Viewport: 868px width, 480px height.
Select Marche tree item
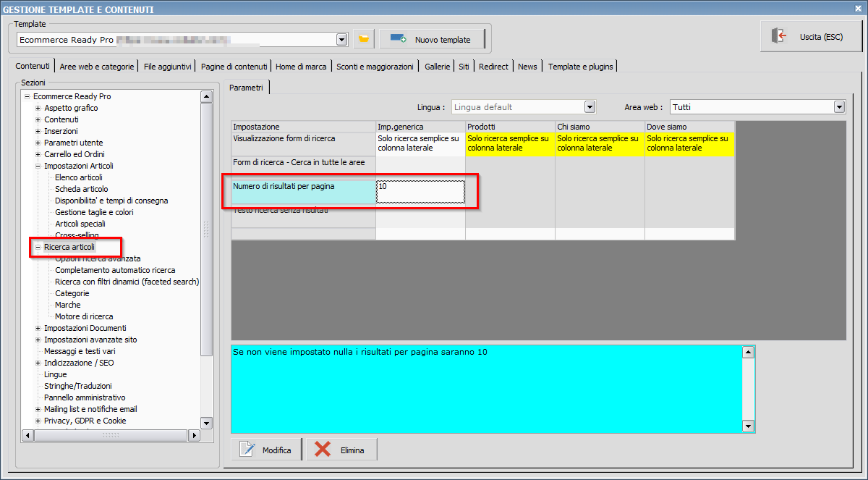click(x=68, y=305)
